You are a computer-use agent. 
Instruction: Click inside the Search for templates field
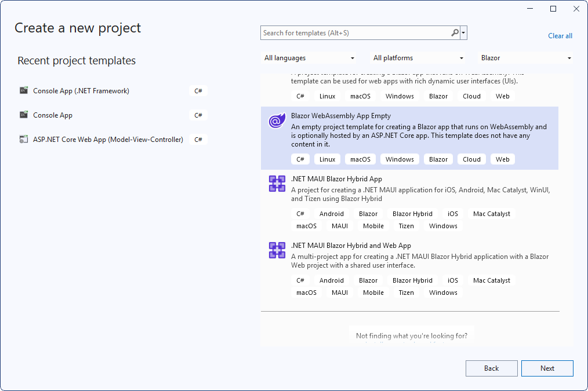click(348, 32)
